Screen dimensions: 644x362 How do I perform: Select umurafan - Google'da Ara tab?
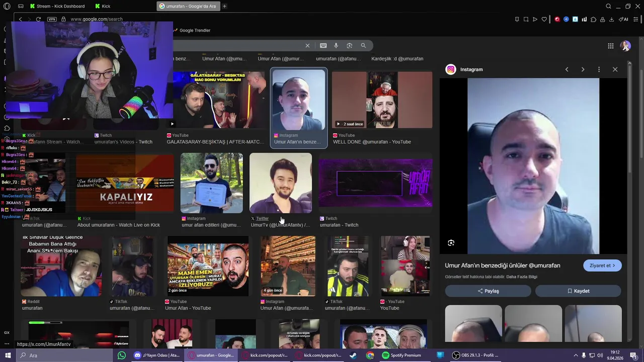(188, 6)
